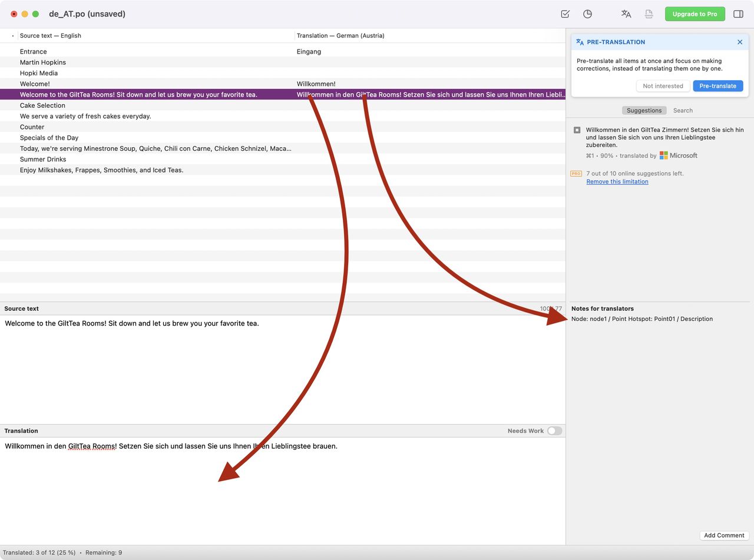This screenshot has width=754, height=560.
Task: Click the Validate translations checkmark icon
Action: tap(565, 14)
